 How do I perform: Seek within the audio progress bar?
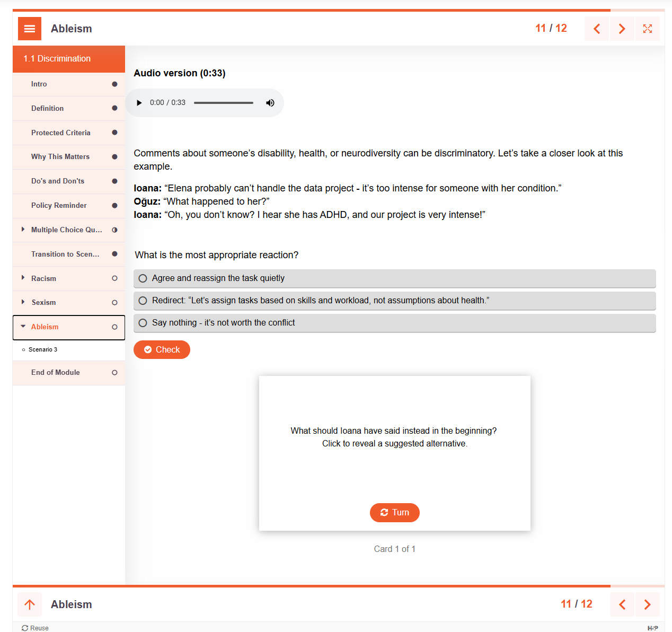[224, 103]
